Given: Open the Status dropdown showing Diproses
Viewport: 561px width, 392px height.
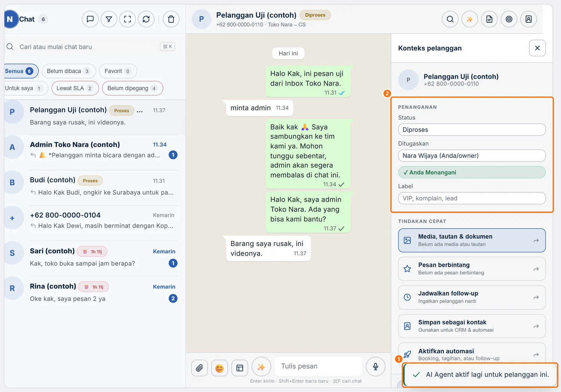Looking at the screenshot, I should click(x=472, y=130).
